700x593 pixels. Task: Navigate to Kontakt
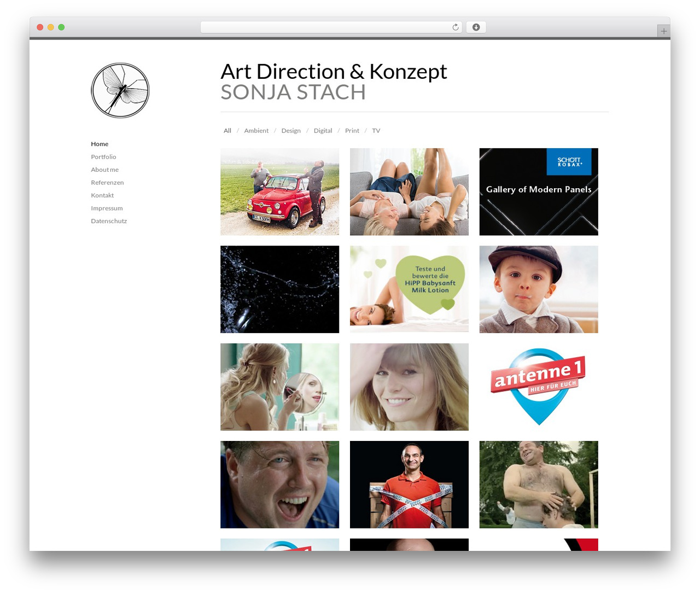click(x=102, y=195)
